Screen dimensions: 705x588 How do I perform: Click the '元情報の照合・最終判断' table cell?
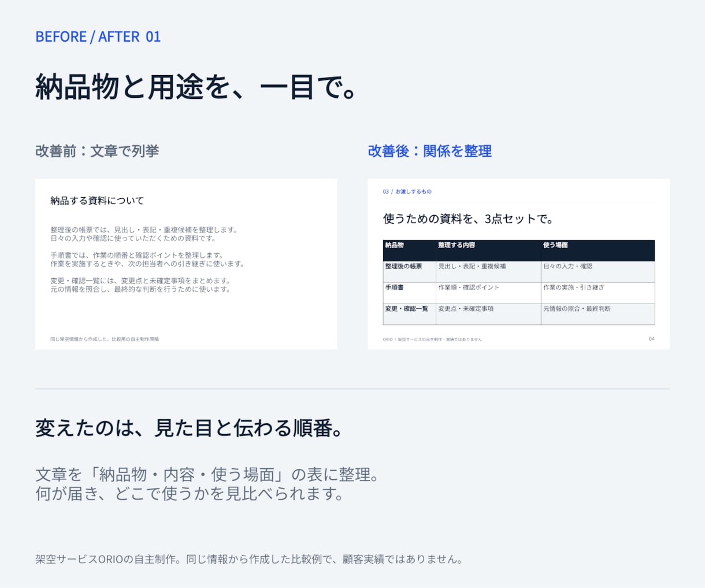click(x=598, y=314)
